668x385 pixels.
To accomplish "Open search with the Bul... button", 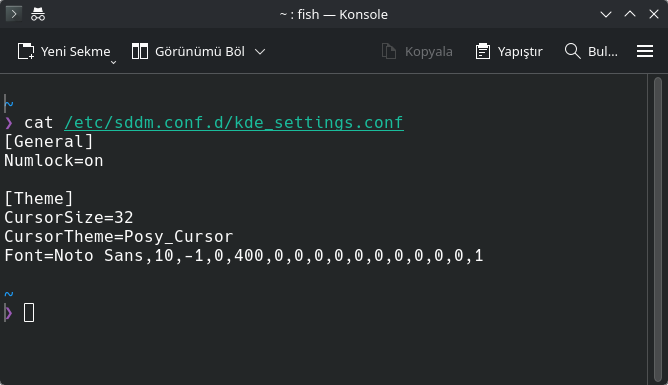I will pos(591,52).
